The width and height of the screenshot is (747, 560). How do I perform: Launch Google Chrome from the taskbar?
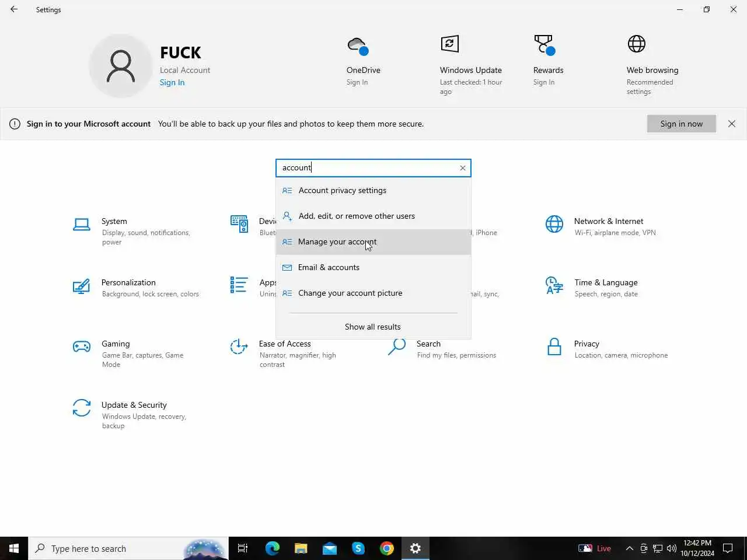click(387, 548)
